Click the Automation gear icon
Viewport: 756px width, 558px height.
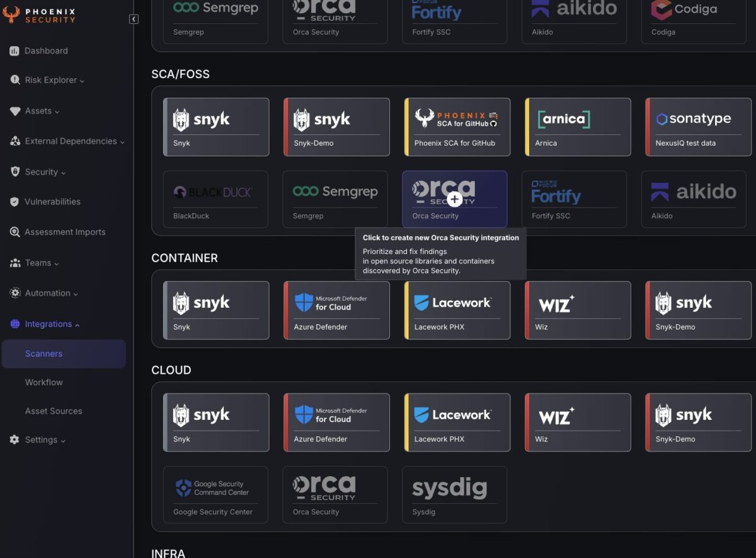tap(15, 293)
